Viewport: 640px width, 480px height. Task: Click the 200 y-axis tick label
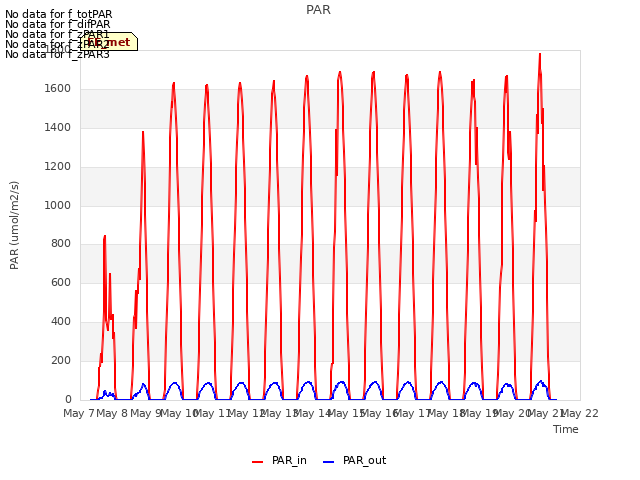(61, 361)
